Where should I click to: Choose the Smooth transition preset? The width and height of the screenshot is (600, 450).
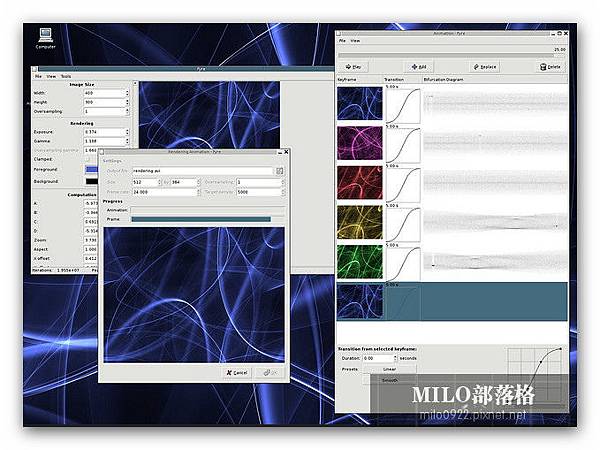coord(389,381)
